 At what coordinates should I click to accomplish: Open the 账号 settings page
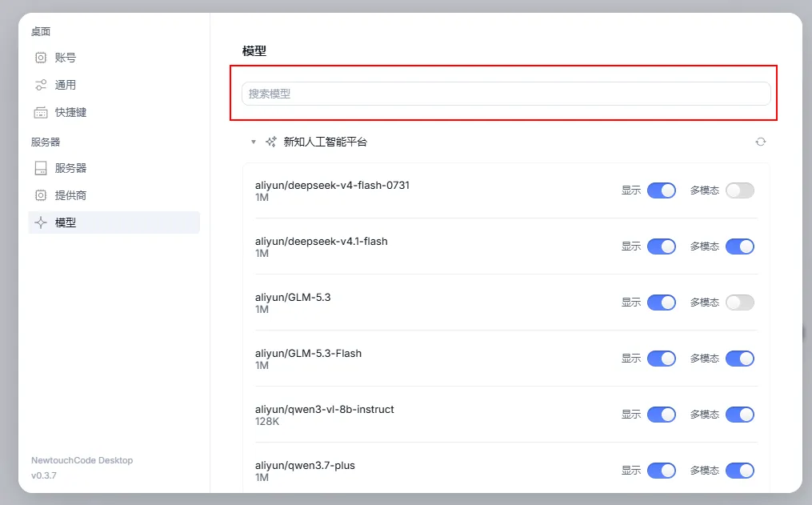tap(114, 58)
